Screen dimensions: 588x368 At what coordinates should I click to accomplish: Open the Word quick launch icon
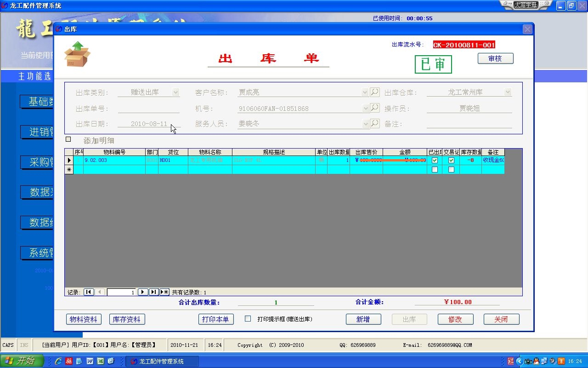(x=90, y=361)
